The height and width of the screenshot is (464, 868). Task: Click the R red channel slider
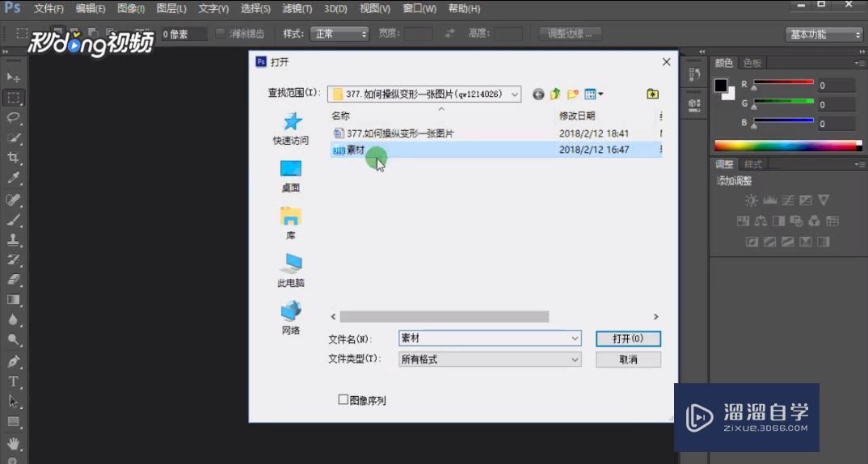(783, 82)
